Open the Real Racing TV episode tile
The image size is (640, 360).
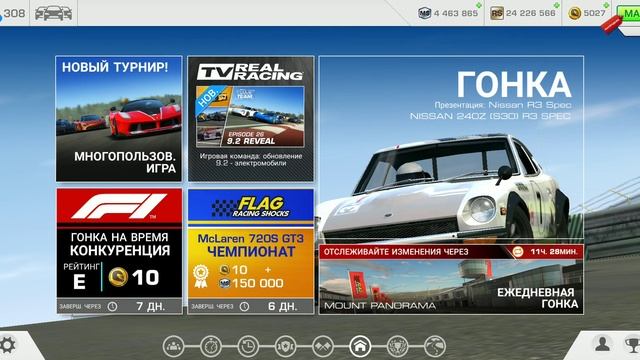pyautogui.click(x=251, y=119)
